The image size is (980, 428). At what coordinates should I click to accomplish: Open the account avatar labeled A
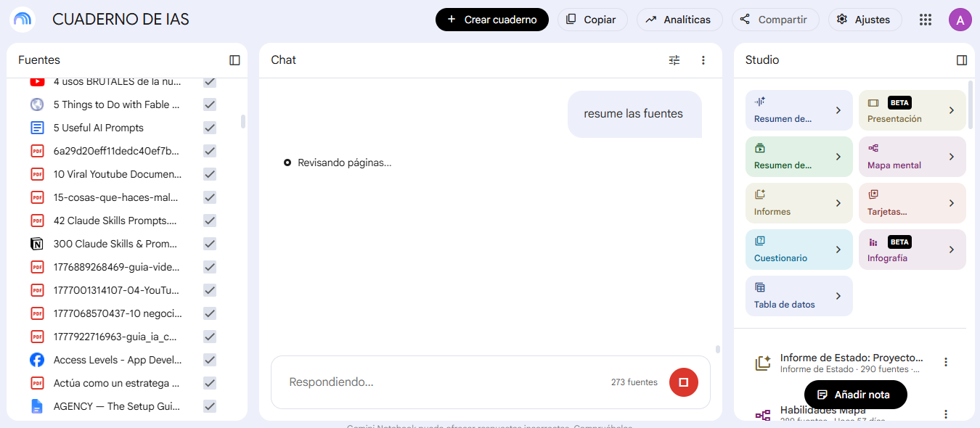(x=960, y=20)
